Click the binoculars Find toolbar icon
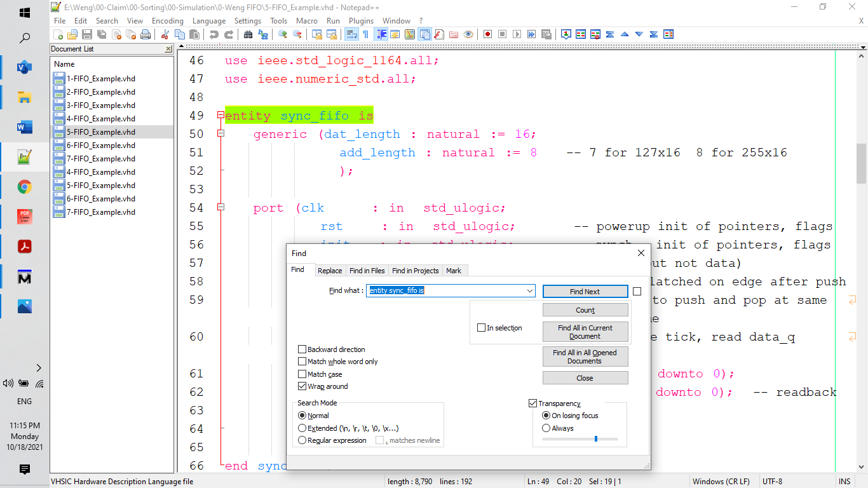This screenshot has height=488, width=868. coord(248,34)
